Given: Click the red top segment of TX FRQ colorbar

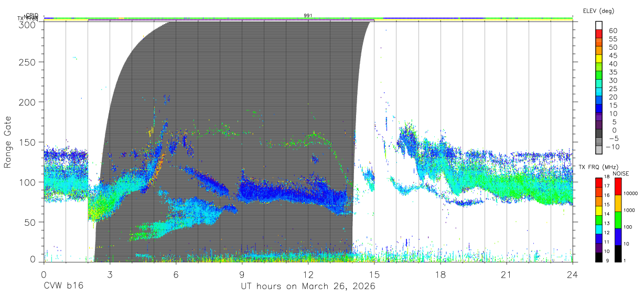Looking at the screenshot, I should coord(599,183).
